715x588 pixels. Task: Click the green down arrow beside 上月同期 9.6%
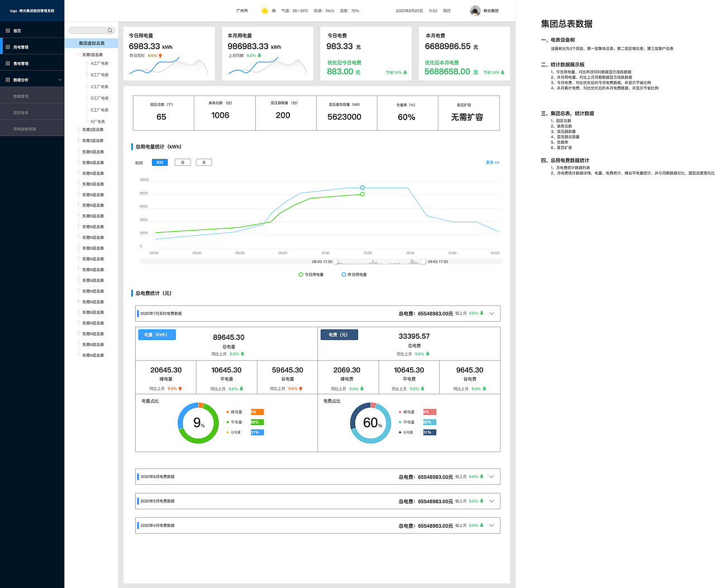259,56
